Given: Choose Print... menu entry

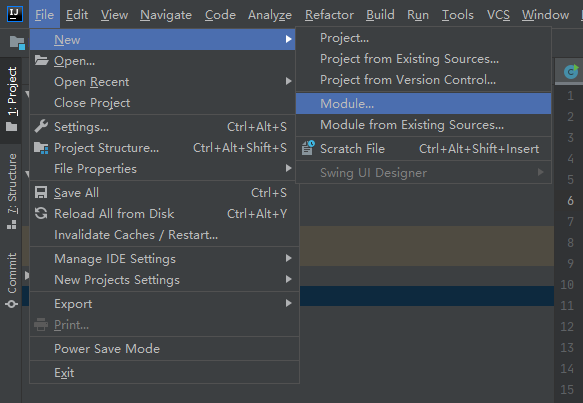Looking at the screenshot, I should point(164,325).
